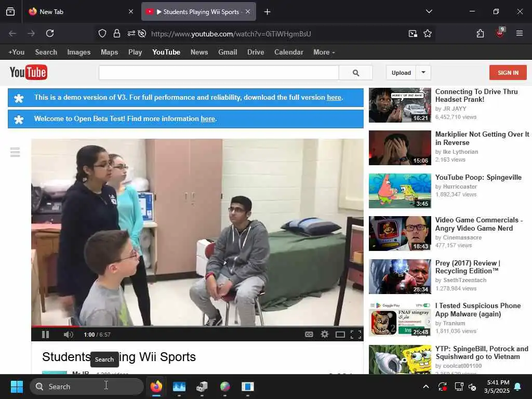The image size is (532, 399).
Task: Open News in Google bar
Action: tap(199, 52)
